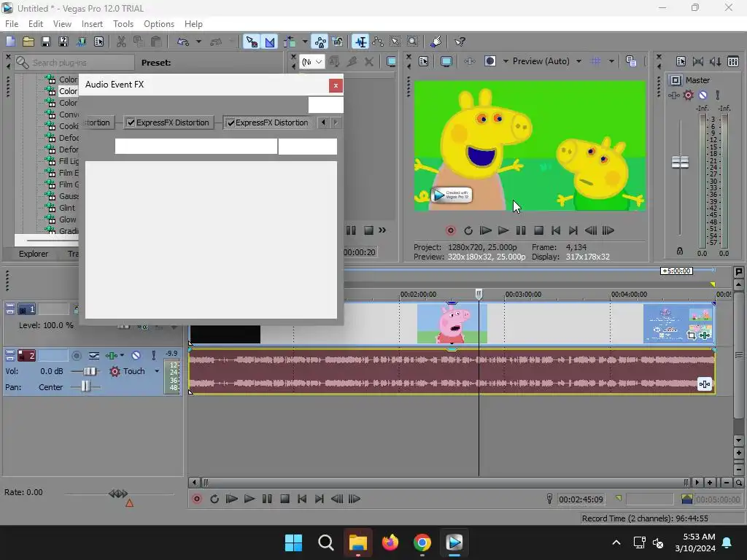Open the Options menu

point(158,24)
